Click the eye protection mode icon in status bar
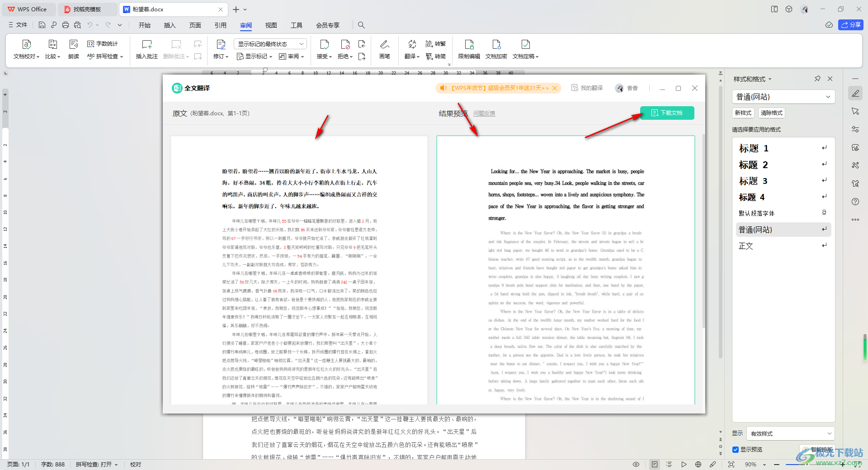Screen dimensions: 868x470 pos(636,464)
